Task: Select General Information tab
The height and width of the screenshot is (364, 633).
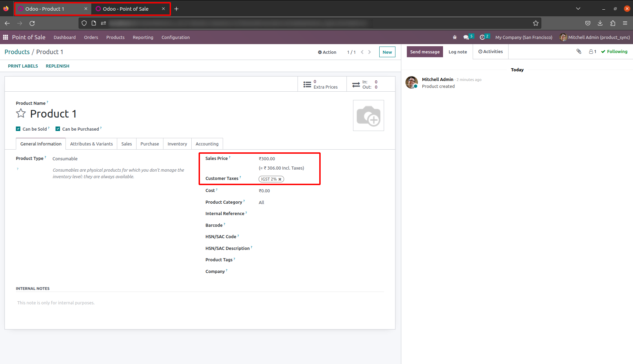Action: point(41,144)
